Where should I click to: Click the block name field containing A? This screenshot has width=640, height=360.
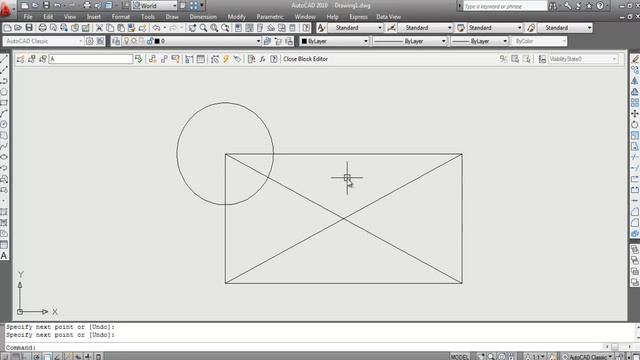pos(91,59)
